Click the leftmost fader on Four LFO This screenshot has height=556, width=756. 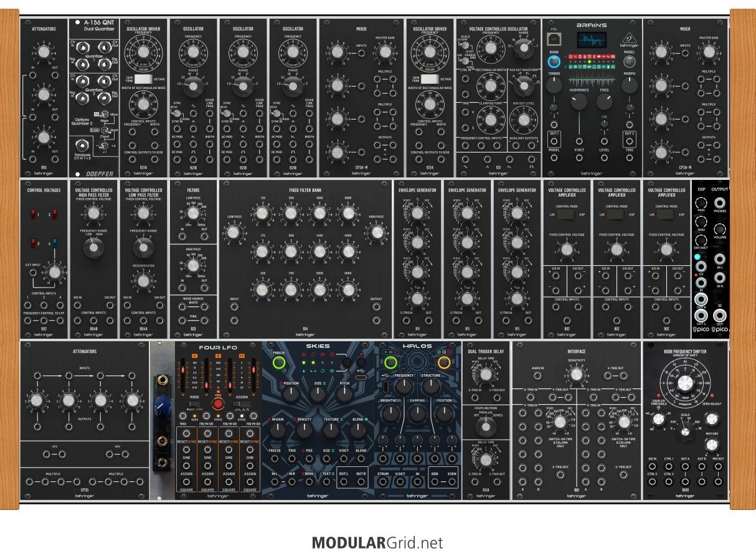pos(183,375)
